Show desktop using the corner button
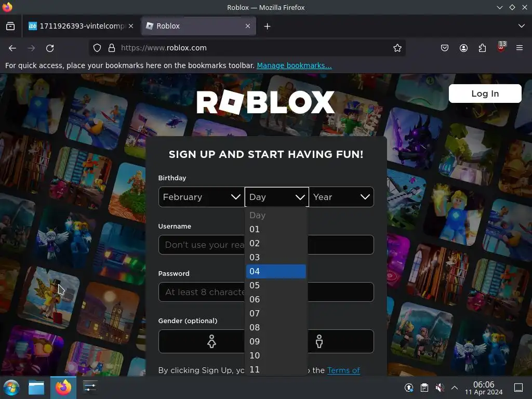Viewport: 532px width, 399px height. (518, 388)
